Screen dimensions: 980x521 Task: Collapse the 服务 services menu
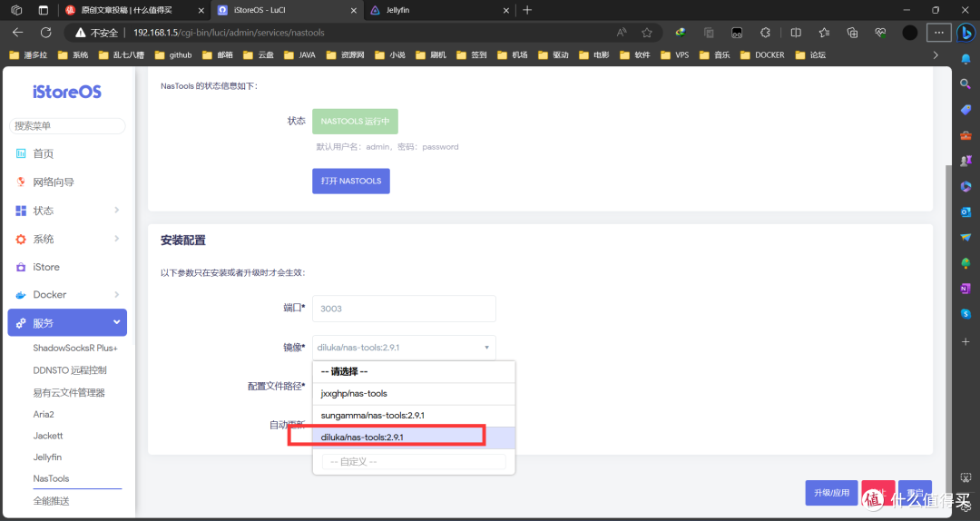[x=67, y=323]
